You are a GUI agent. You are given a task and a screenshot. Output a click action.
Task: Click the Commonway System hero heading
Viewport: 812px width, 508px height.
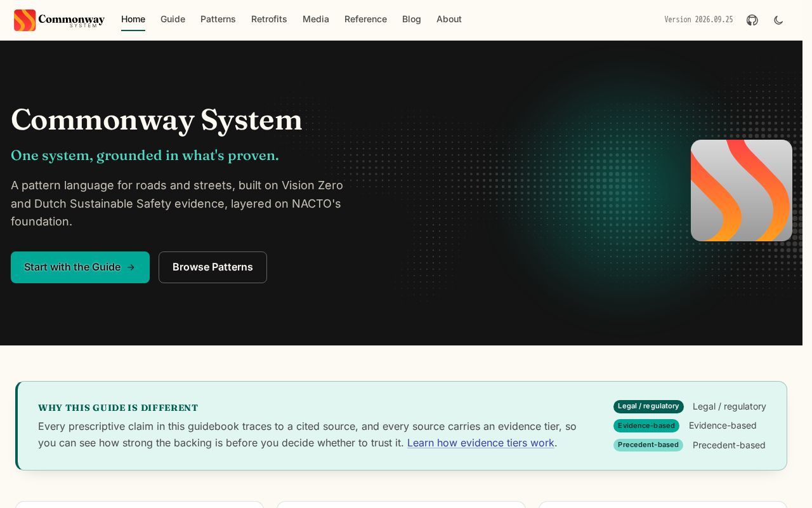pyautogui.click(x=157, y=120)
